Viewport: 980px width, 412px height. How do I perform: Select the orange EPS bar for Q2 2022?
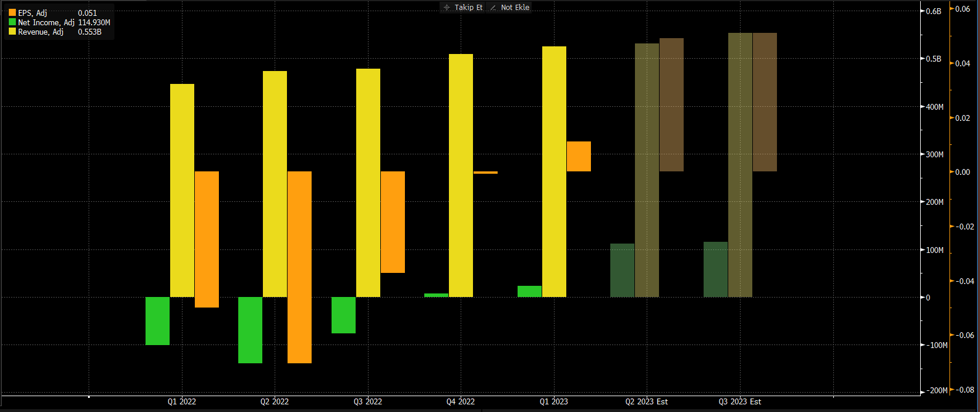pos(299,267)
